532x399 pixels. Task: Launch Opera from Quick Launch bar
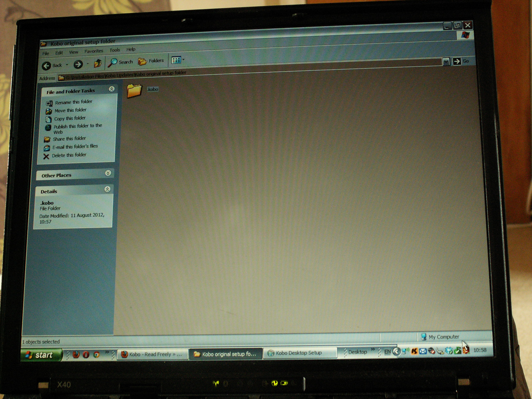[x=86, y=355]
